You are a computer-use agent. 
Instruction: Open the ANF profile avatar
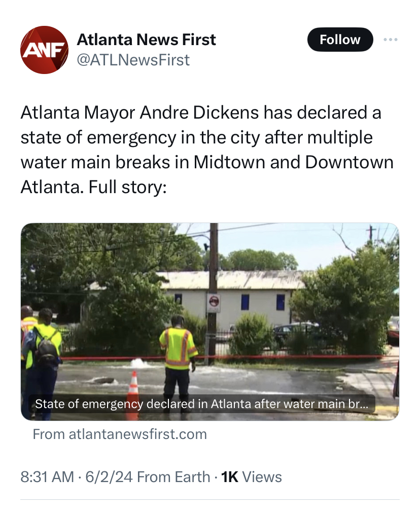pyautogui.click(x=45, y=50)
